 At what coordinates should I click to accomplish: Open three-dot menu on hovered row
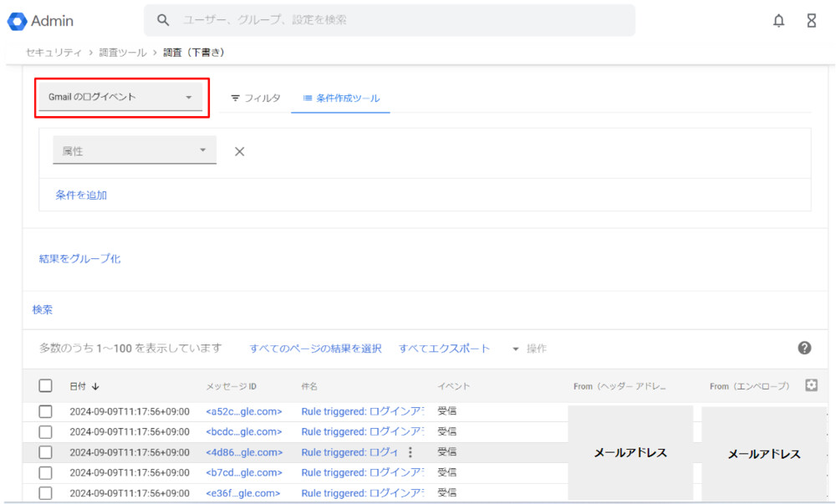pyautogui.click(x=410, y=452)
